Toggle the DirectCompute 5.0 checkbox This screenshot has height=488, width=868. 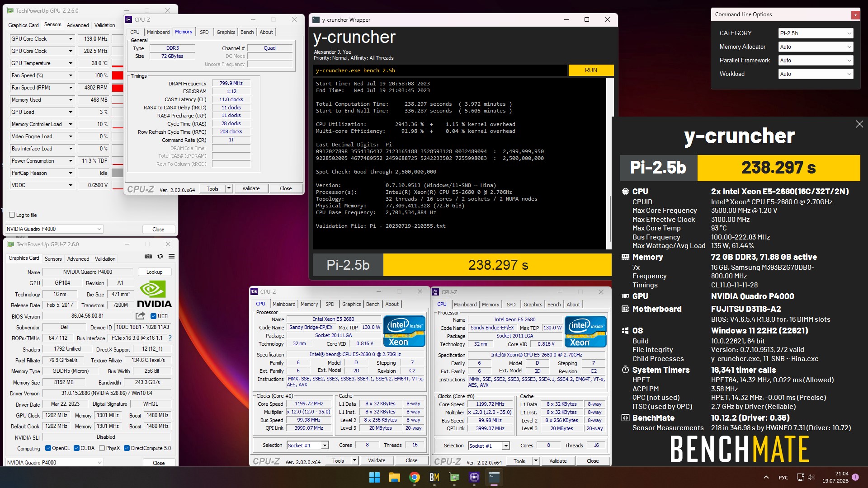coord(127,448)
